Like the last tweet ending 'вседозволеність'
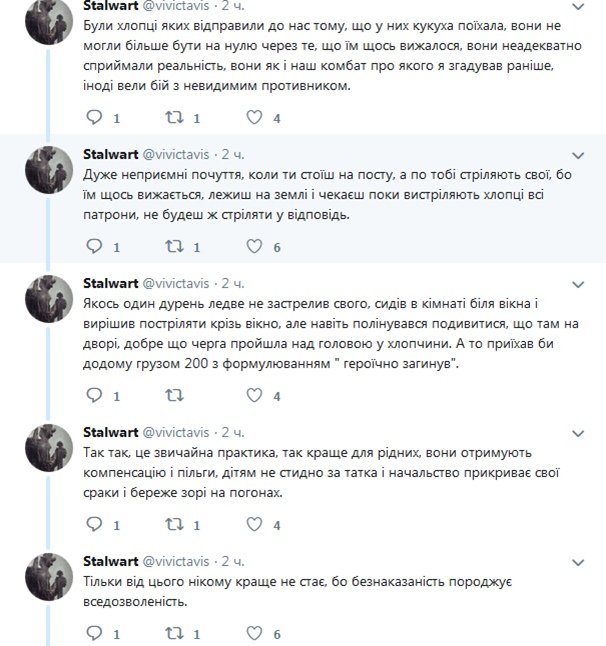Image resolution: width=606 pixels, height=646 pixels. coord(254,633)
